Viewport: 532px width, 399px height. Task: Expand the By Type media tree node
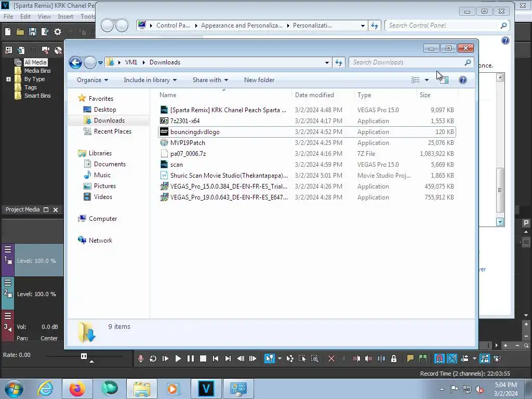pyautogui.click(x=8, y=79)
